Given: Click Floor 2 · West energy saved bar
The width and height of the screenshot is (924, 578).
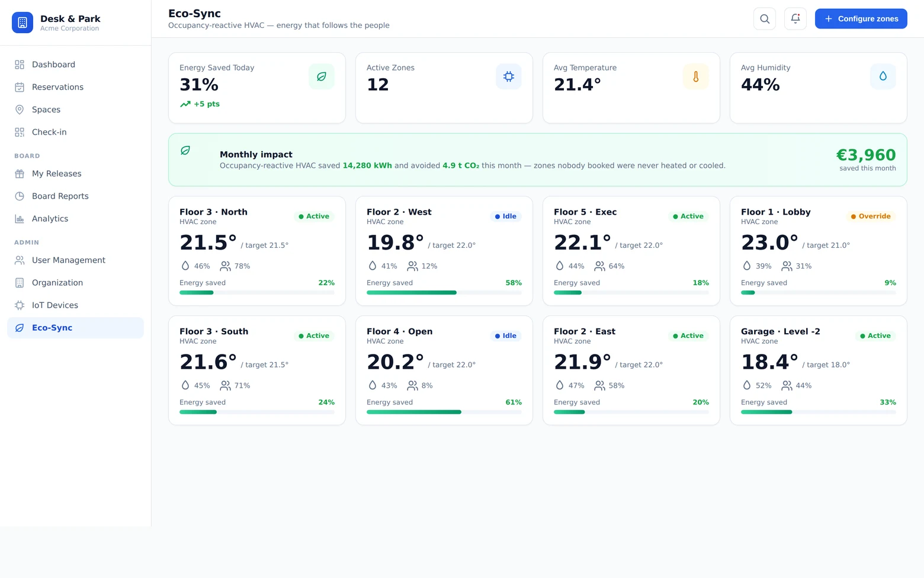Looking at the screenshot, I should tap(444, 292).
